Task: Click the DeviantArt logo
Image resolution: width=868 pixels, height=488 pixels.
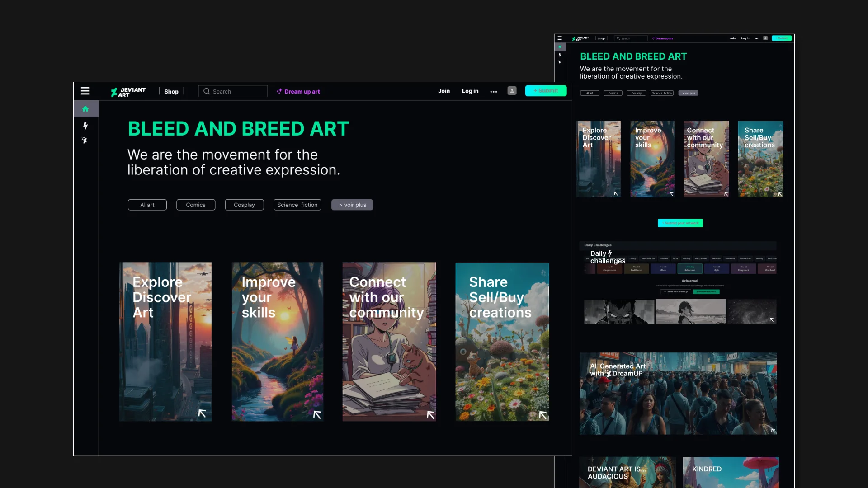Action: coord(128,92)
